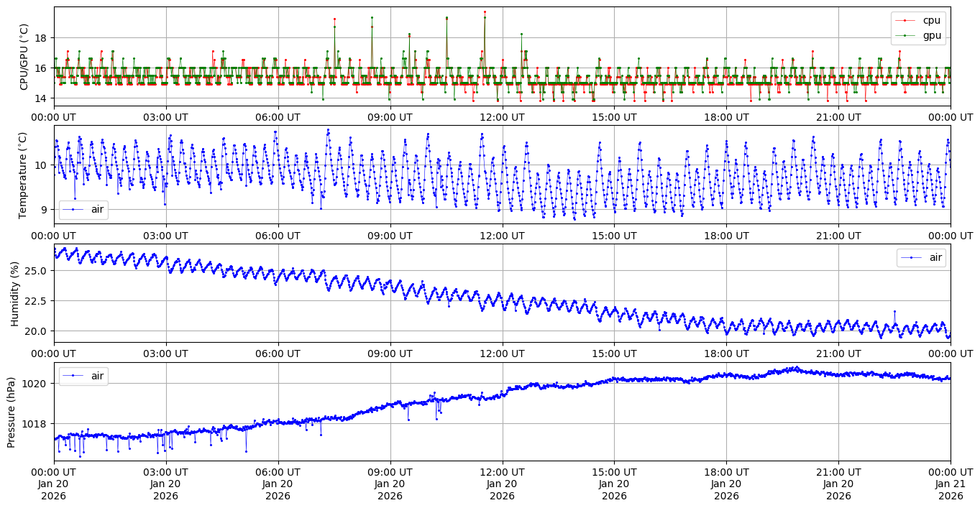Click the Humidity (%) y-axis label
This screenshot has width=980, height=508.
click(14, 293)
